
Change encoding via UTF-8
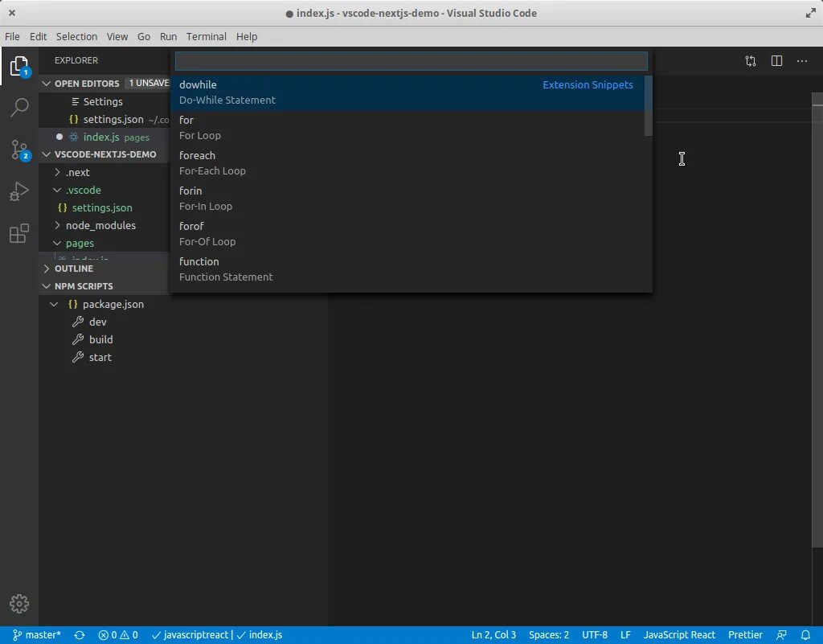(595, 635)
